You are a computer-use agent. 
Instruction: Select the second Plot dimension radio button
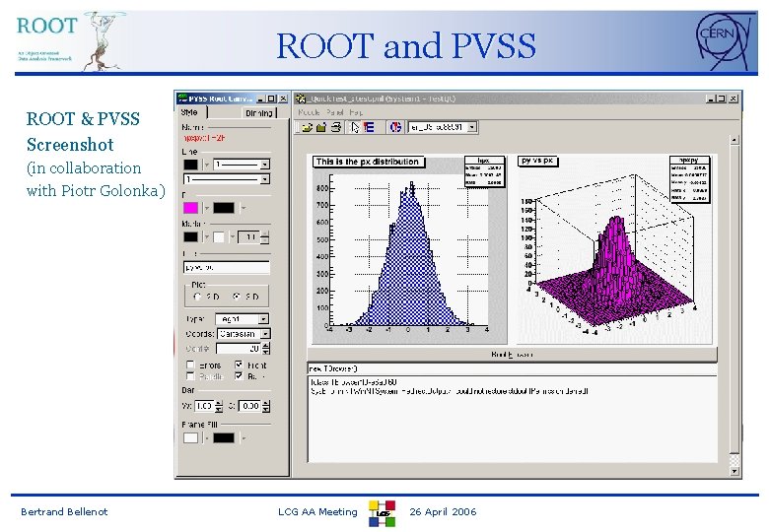pos(237,297)
